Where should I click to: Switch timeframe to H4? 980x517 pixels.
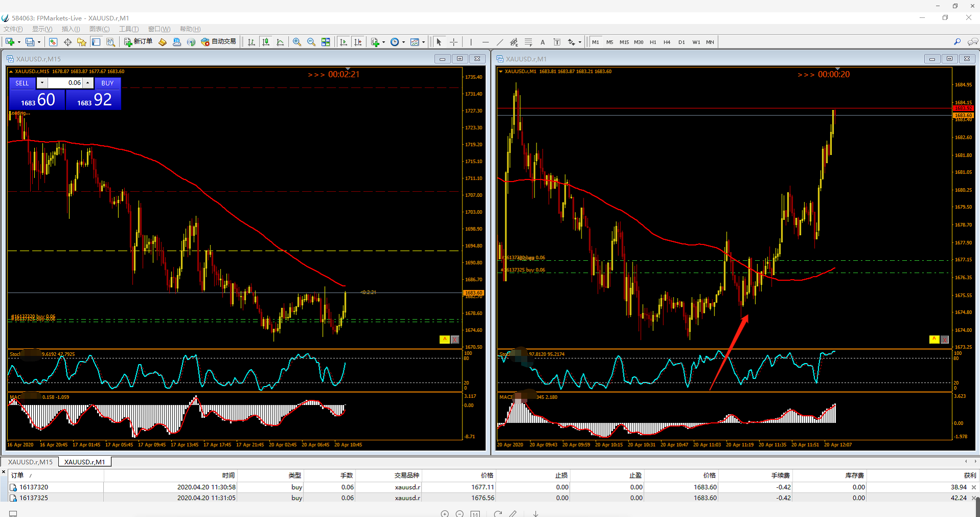667,42
